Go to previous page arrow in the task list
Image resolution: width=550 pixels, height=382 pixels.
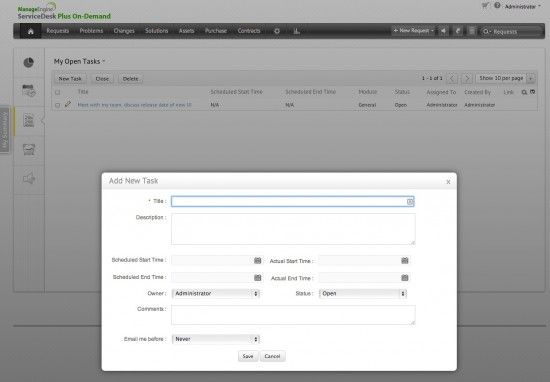[x=452, y=78]
